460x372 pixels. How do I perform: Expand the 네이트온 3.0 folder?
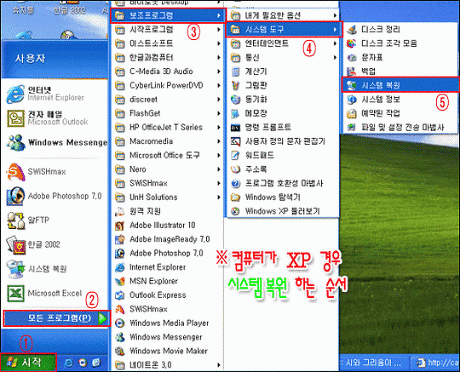[168, 365]
